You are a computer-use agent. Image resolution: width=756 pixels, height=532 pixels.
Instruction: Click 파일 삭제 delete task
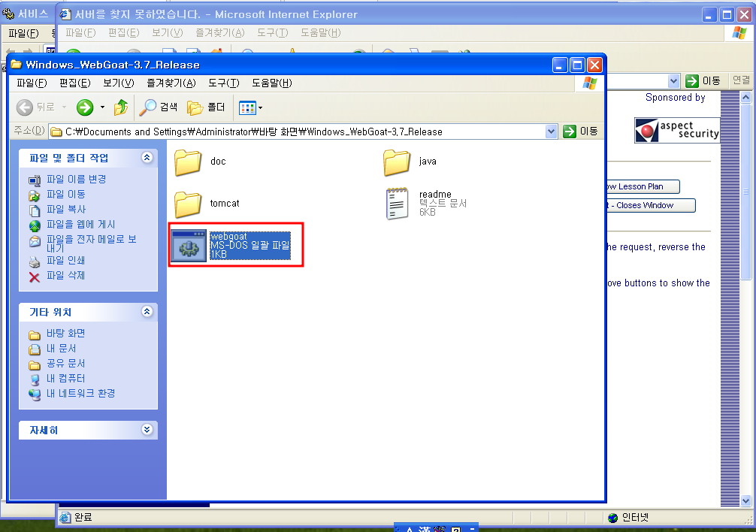[65, 275]
